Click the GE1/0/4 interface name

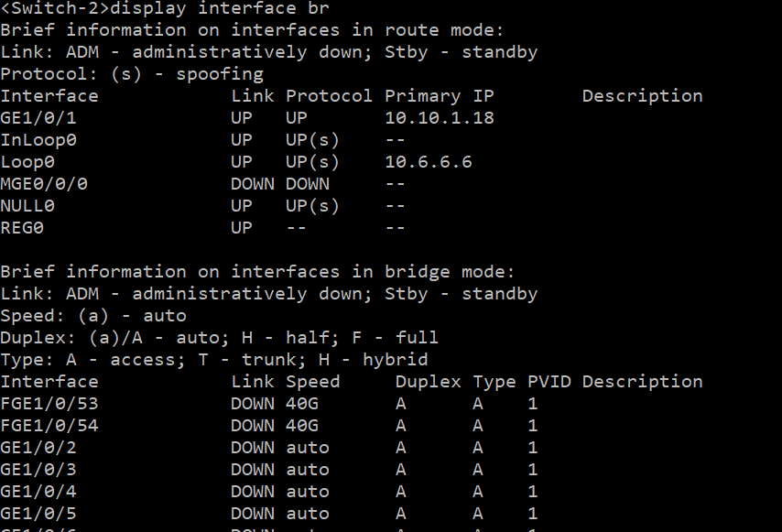point(33,492)
